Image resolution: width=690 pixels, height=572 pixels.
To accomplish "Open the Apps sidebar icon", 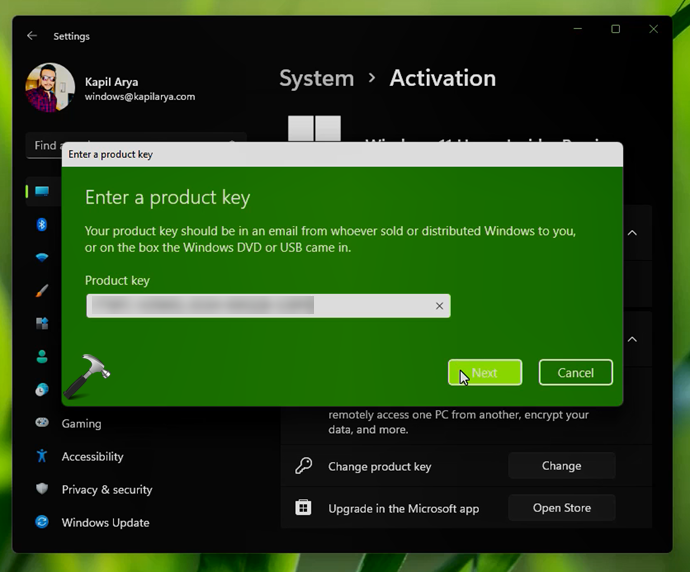I will (42, 324).
